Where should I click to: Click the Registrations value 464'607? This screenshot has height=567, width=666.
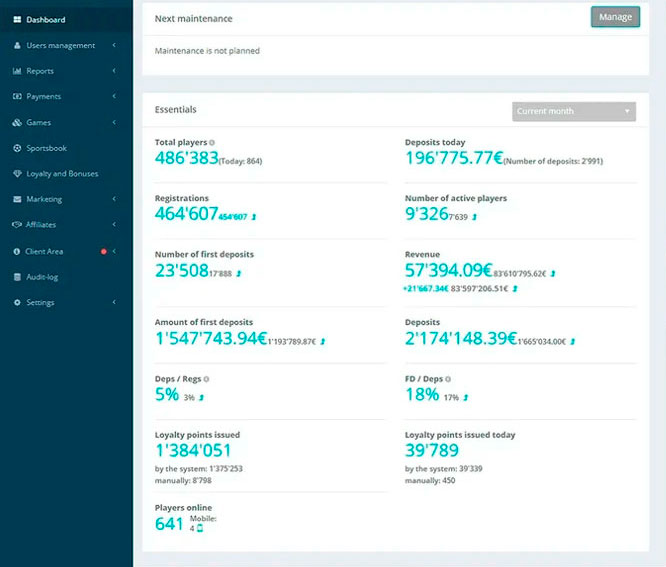pos(186,214)
